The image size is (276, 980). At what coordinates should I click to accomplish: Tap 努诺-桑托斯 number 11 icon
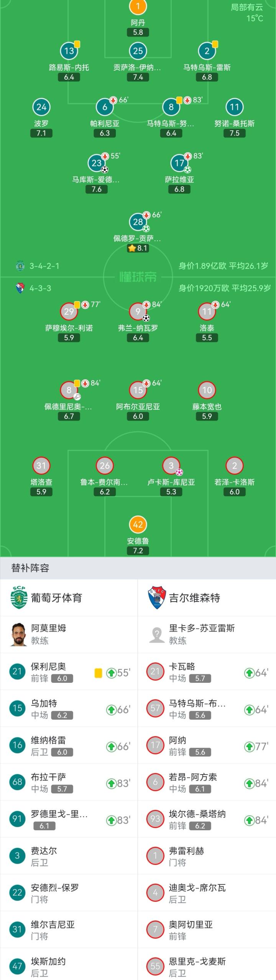(x=235, y=107)
